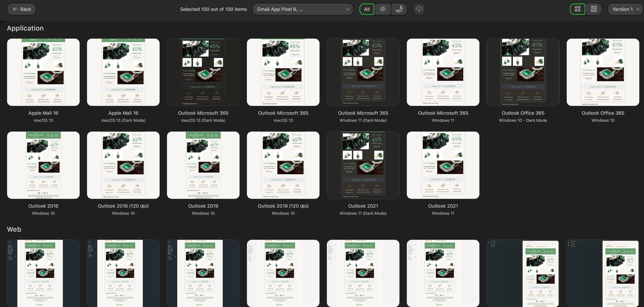Open the Version 1 dropdown
The width and height of the screenshot is (644, 307).
(626, 9)
